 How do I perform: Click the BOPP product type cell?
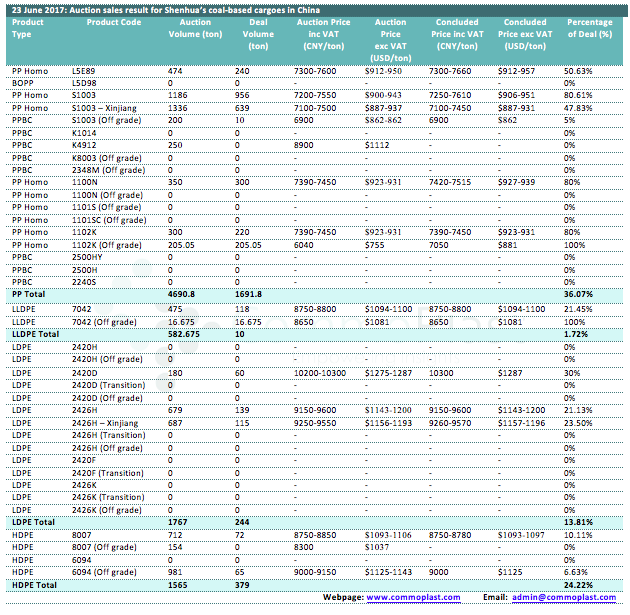pos(24,82)
